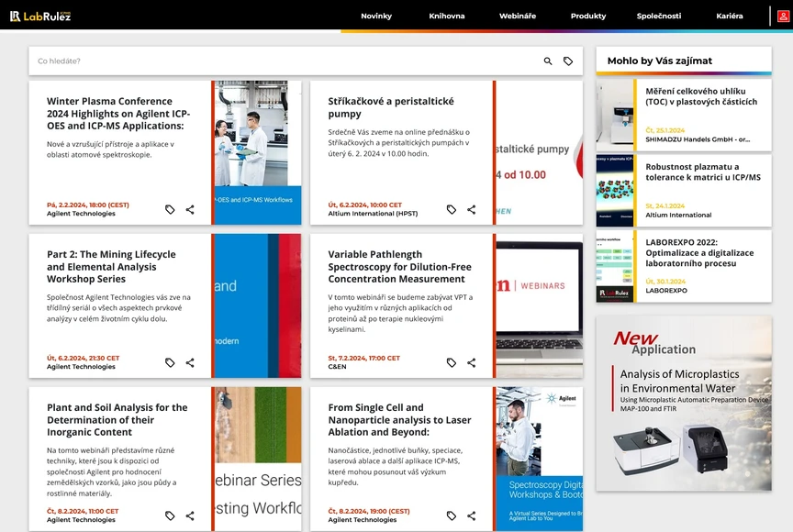The width and height of the screenshot is (793, 532).
Task: Click 'LABOREXPO' organizer text under date
Action: click(666, 291)
